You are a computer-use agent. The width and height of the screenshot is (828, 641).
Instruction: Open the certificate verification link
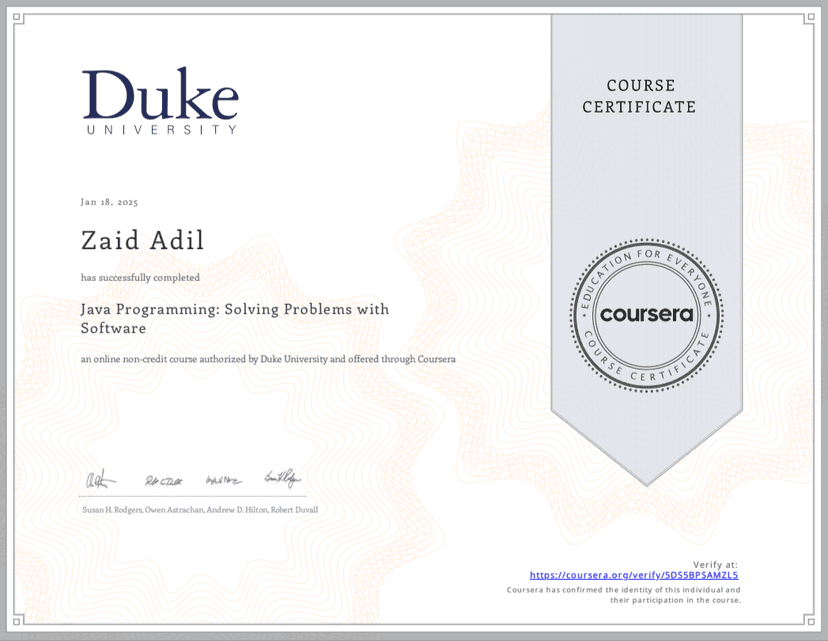634,575
